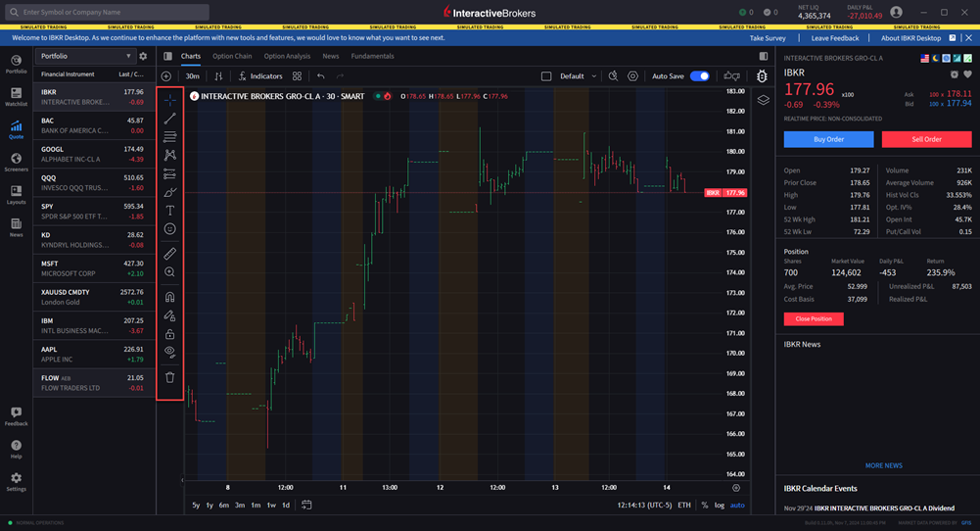This screenshot has width=980, height=531.
Task: Click the add symbol compare plus icon
Action: pyautogui.click(x=166, y=76)
